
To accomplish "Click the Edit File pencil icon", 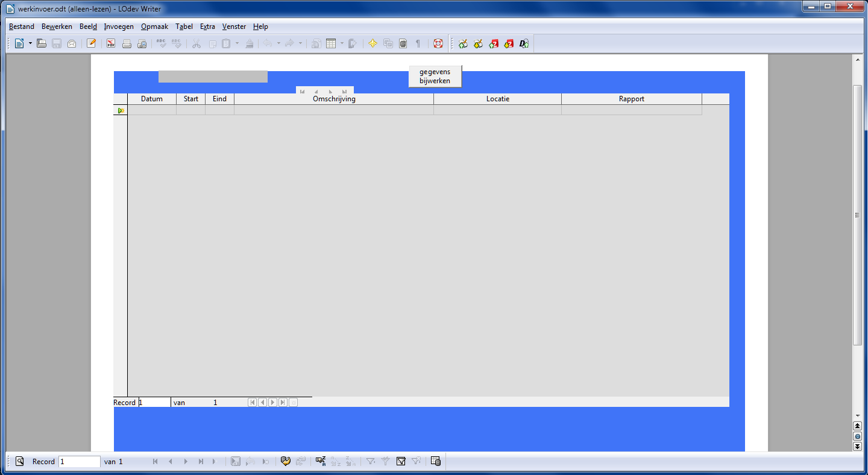I will 92,43.
